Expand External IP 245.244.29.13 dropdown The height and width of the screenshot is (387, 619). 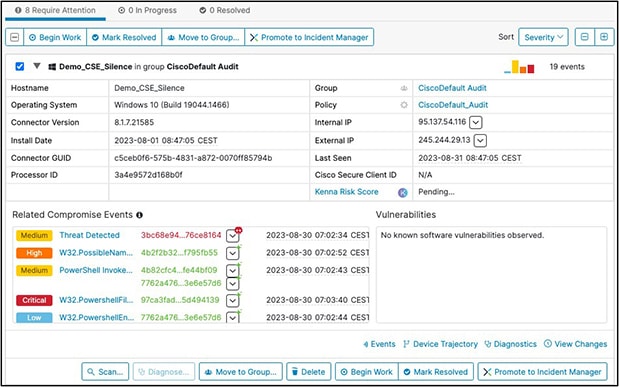480,140
